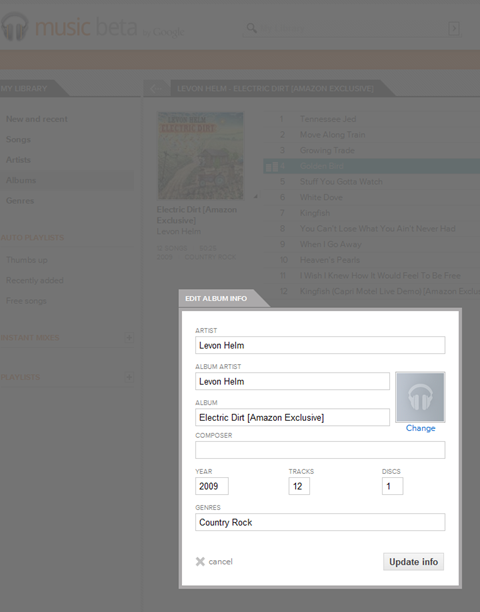Screen dimensions: 480x612
Task: Click the search go arrow button
Action: point(454,28)
